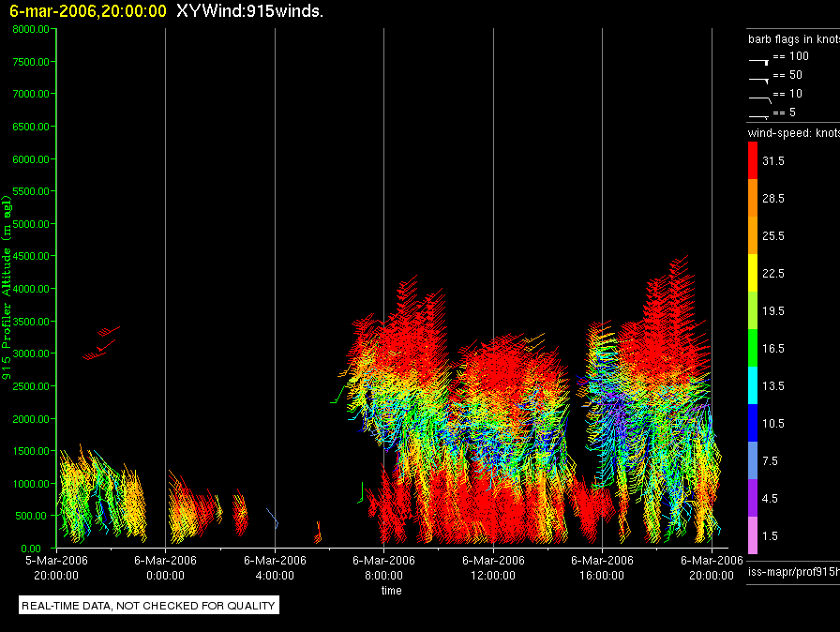Click the '== 50' barb legend value
The width and height of the screenshot is (840, 632).
pos(787,75)
